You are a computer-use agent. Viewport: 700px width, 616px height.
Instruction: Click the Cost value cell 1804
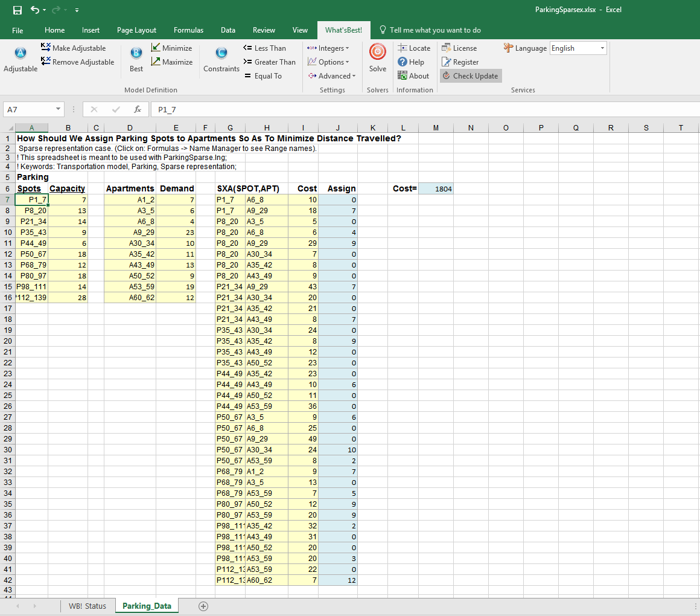pos(436,189)
